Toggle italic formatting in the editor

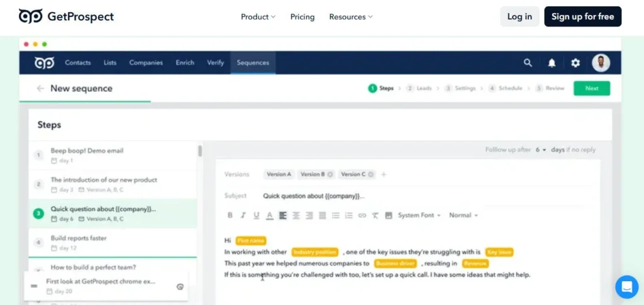243,216
